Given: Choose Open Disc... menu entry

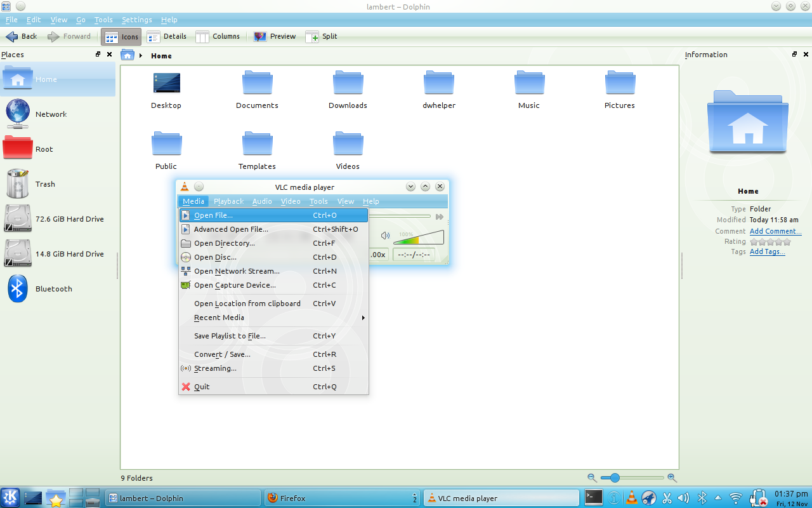Looking at the screenshot, I should coord(273,257).
